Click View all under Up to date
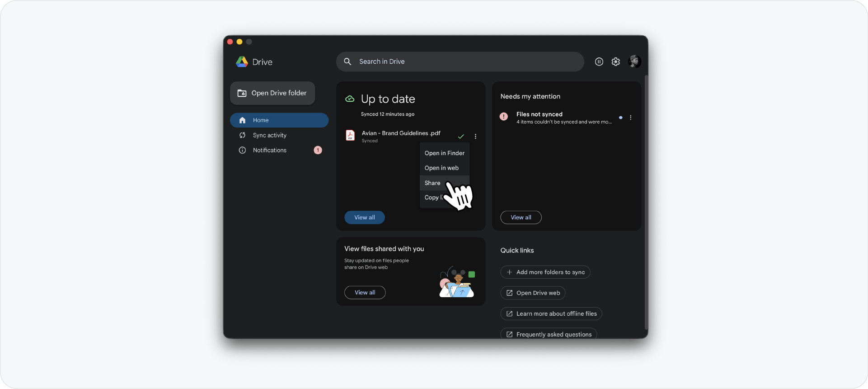868x389 pixels. pos(365,218)
